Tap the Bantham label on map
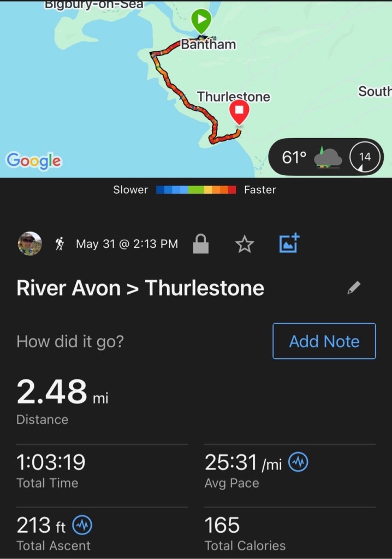This screenshot has height=559, width=392. tap(209, 45)
